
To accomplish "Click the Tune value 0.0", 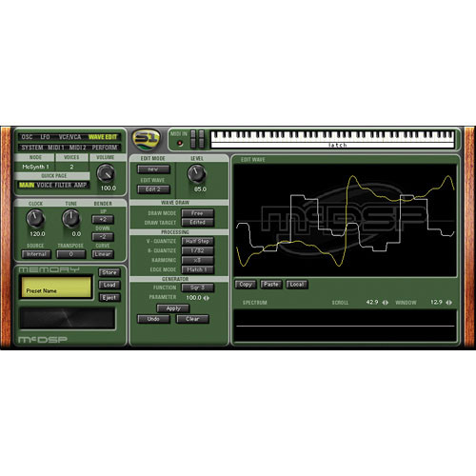I will (x=76, y=234).
